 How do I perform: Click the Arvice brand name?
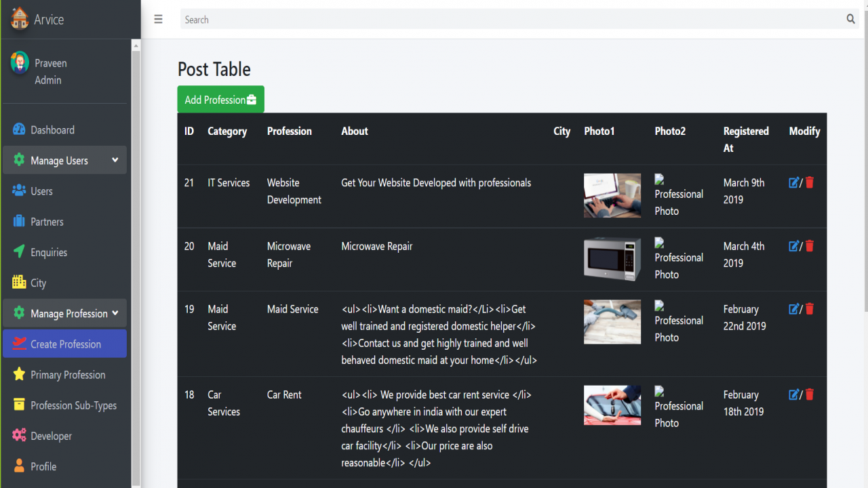[49, 20]
